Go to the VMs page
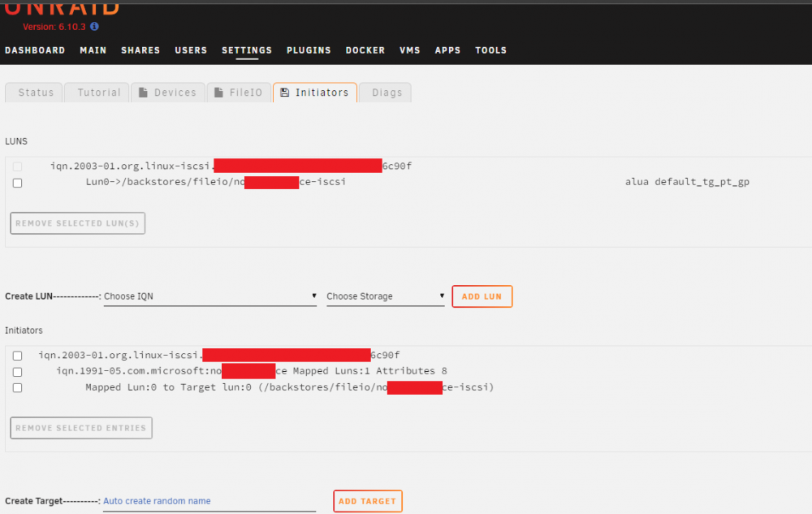The height and width of the screenshot is (514, 812). point(409,50)
